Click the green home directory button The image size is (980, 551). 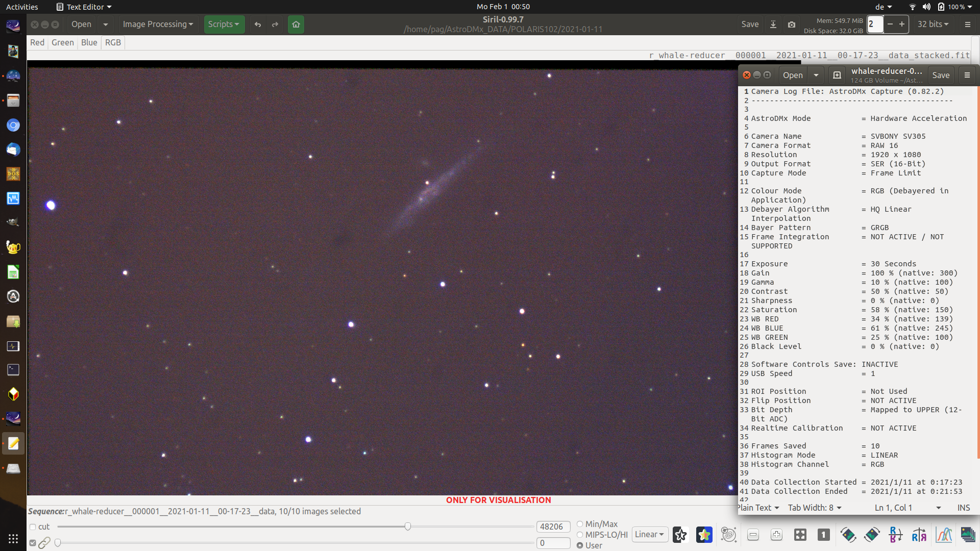[x=296, y=24]
